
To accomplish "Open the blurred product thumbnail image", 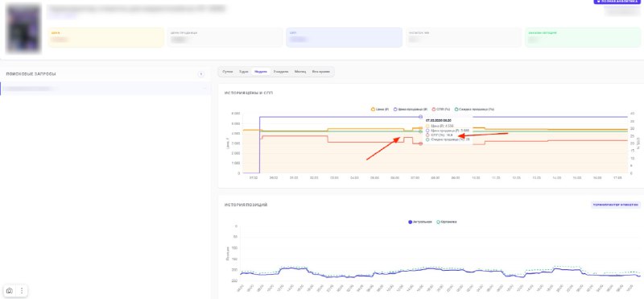I will tap(24, 28).
